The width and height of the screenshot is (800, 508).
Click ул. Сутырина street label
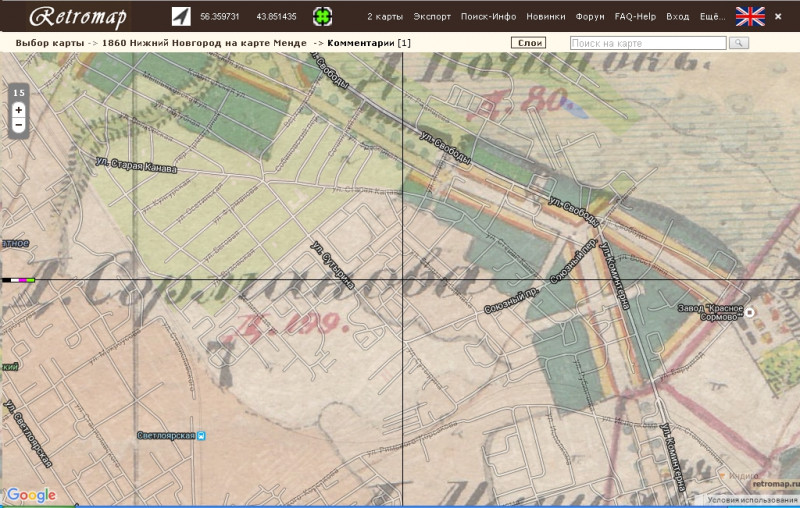pos(333,265)
